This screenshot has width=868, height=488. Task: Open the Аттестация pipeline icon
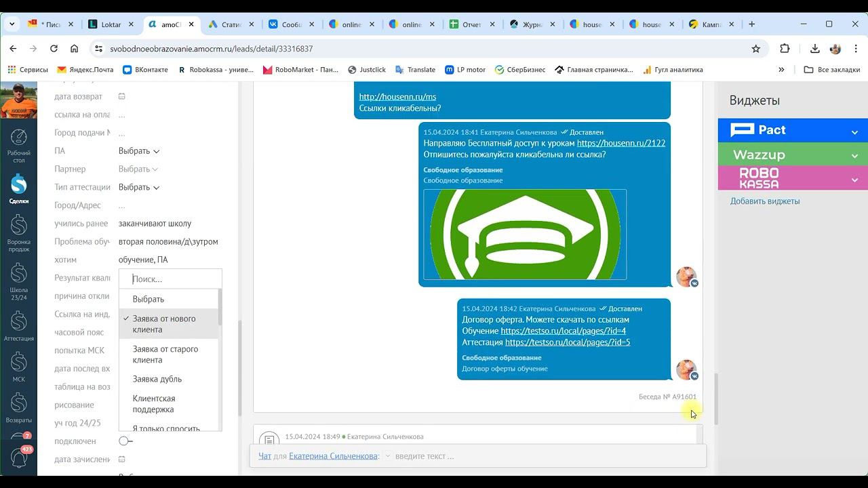18,327
